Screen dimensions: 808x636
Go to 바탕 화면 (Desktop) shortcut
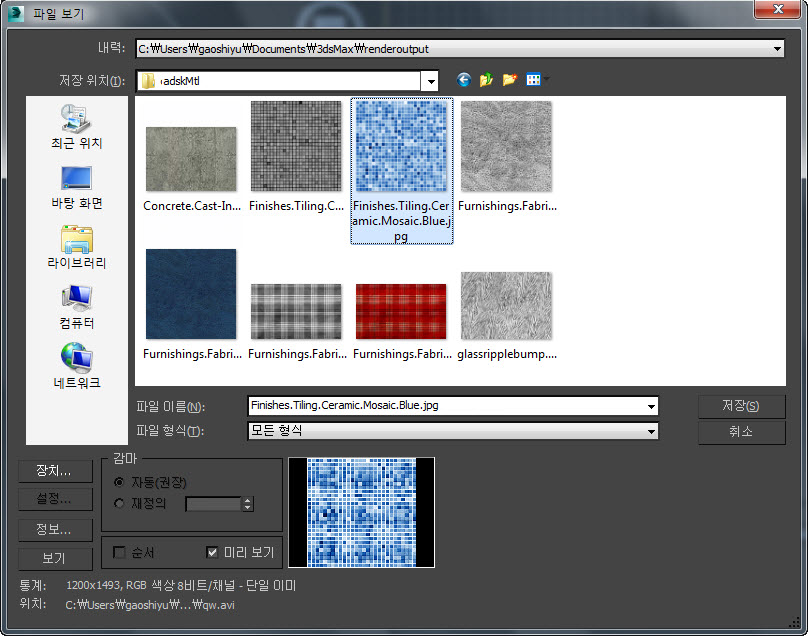pos(77,186)
